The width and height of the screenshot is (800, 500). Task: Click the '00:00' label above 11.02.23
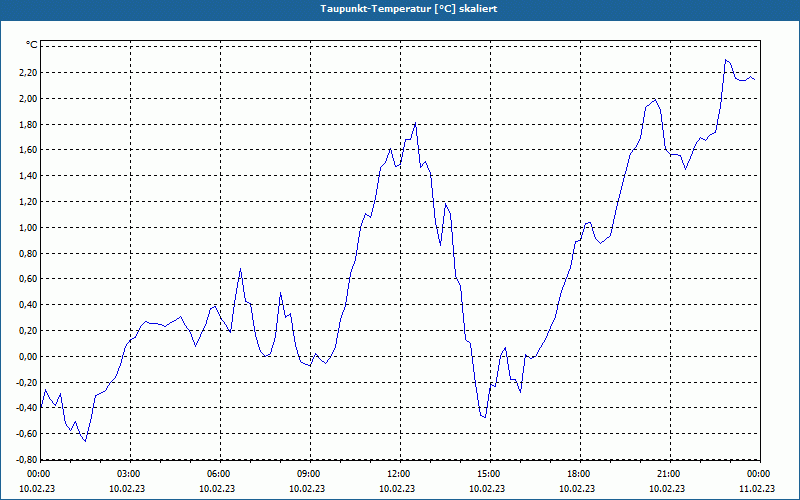point(759,474)
